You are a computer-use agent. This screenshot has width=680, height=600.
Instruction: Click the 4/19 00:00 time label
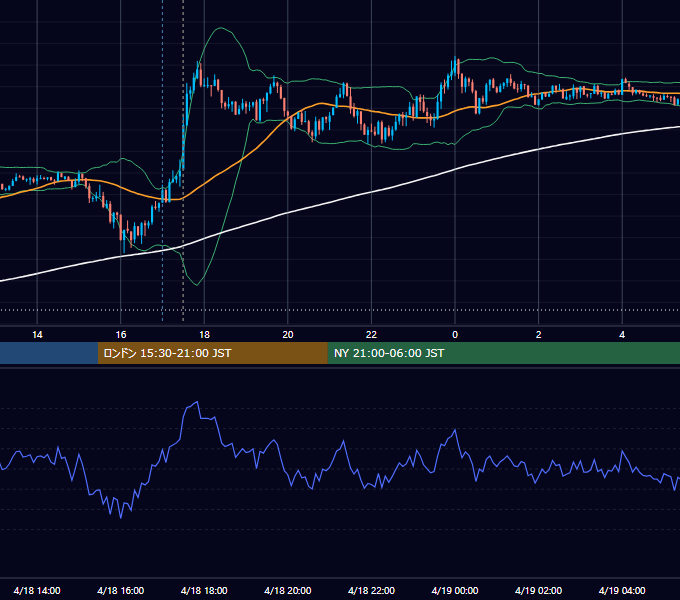click(x=455, y=590)
